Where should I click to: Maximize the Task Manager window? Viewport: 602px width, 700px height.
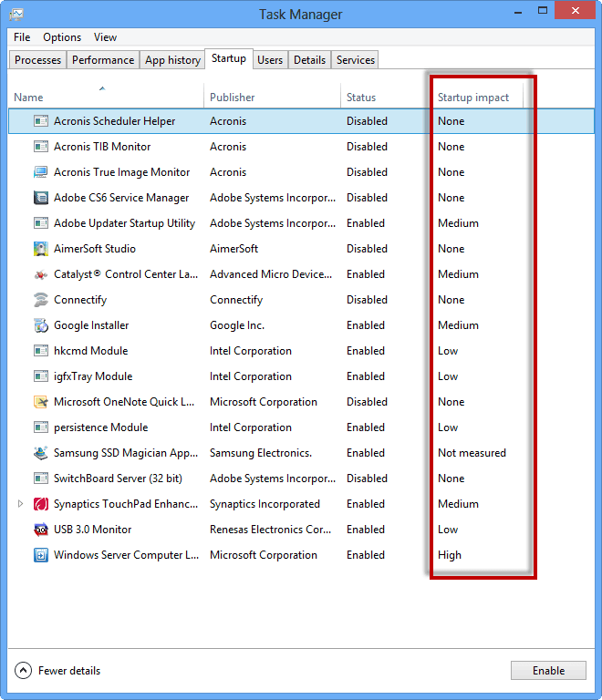[542, 10]
